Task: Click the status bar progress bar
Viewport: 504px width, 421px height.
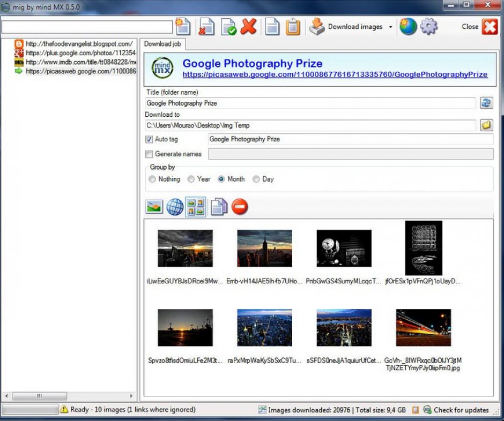Action: click(x=29, y=409)
